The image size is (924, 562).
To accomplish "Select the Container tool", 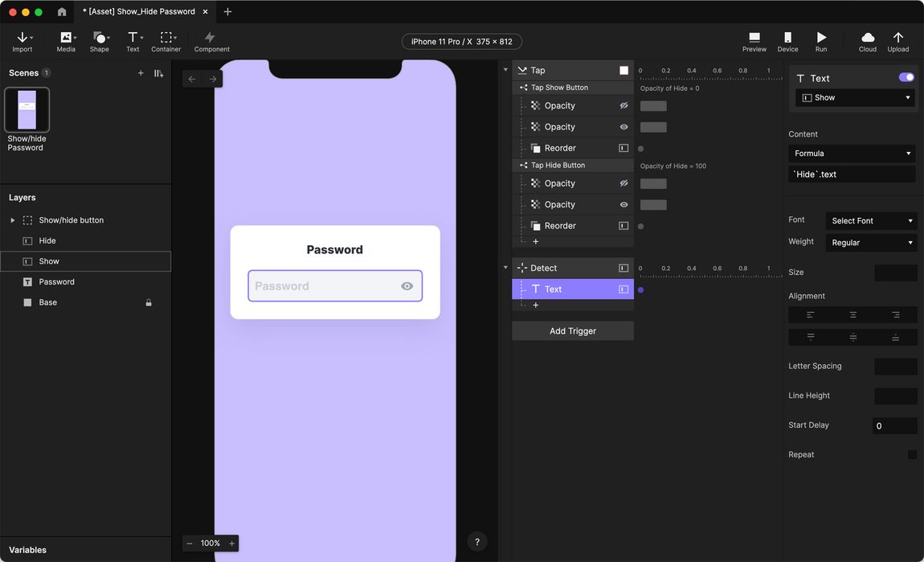I will pos(166,42).
